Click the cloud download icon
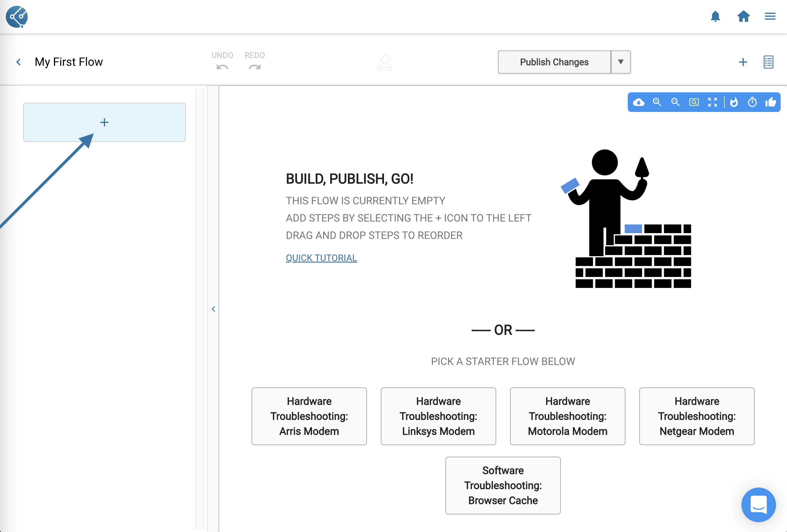This screenshot has height=532, width=787. (639, 102)
